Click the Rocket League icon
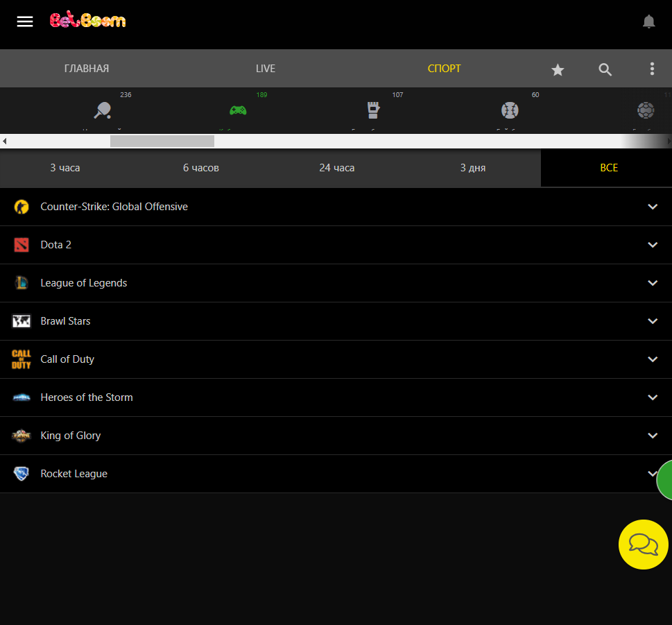The width and height of the screenshot is (672, 625). (21, 474)
